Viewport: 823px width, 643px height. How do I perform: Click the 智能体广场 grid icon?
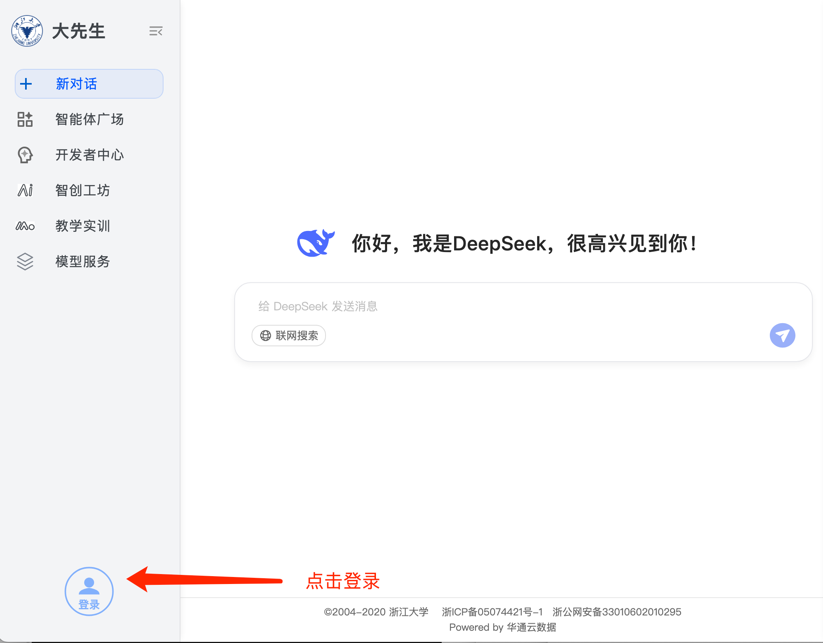tap(25, 120)
